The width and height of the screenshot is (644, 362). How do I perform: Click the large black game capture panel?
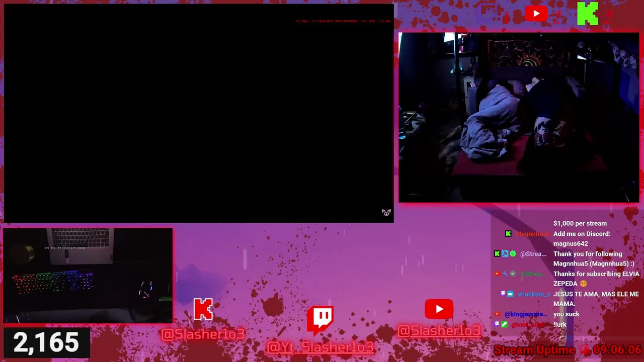coord(198,113)
